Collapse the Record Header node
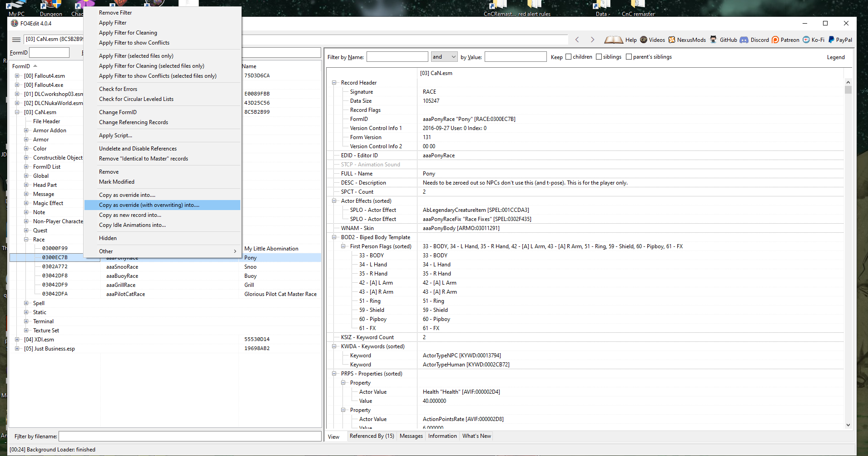 click(334, 83)
